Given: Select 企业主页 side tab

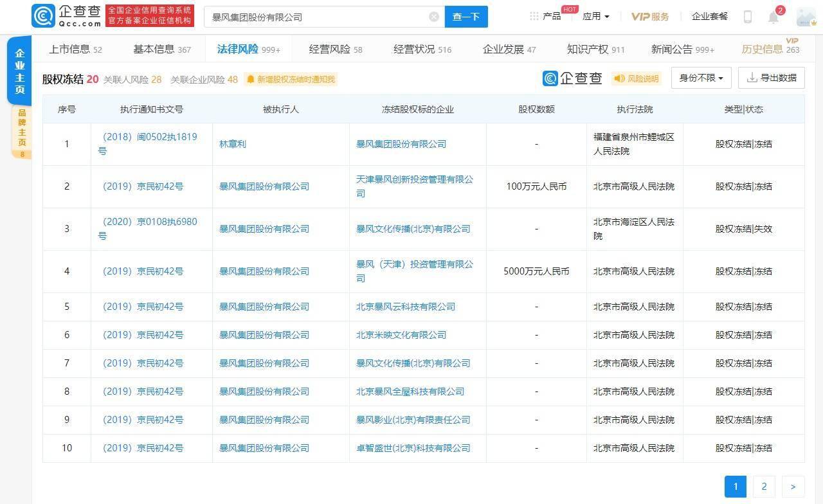Looking at the screenshot, I should 19,71.
